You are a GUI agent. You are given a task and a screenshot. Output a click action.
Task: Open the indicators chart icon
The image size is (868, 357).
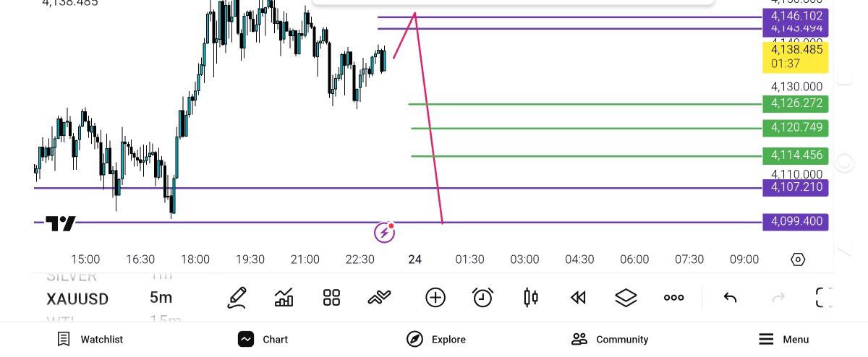coord(284,298)
